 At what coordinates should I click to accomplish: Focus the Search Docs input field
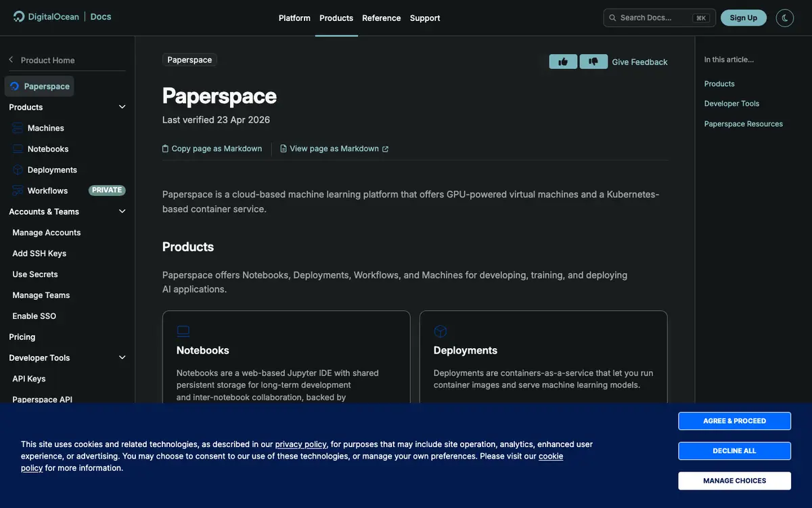coord(660,18)
